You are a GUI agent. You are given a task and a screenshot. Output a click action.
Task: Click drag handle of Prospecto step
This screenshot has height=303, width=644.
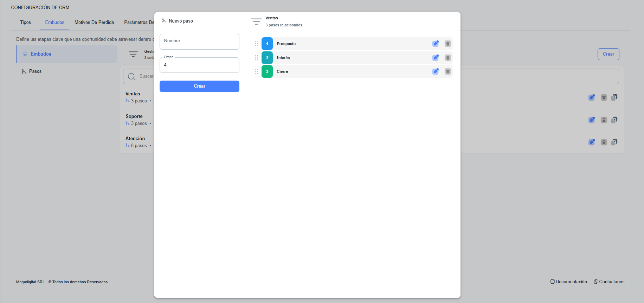pyautogui.click(x=257, y=44)
